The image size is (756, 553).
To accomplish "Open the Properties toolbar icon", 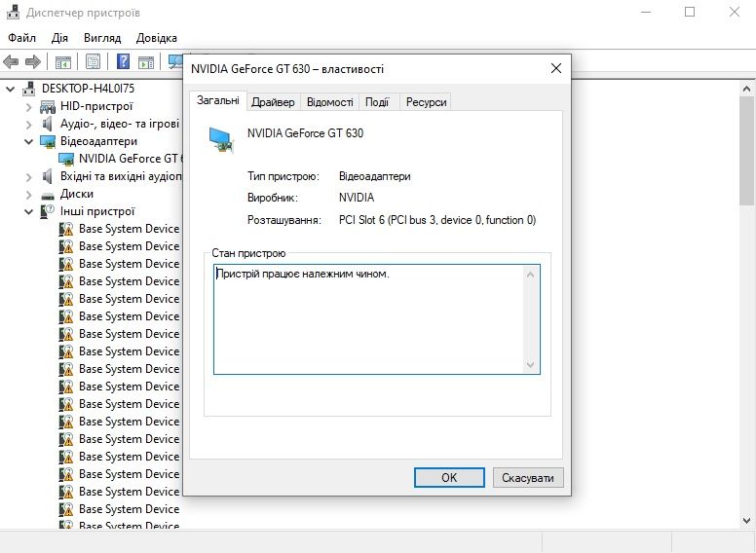I will point(94,61).
